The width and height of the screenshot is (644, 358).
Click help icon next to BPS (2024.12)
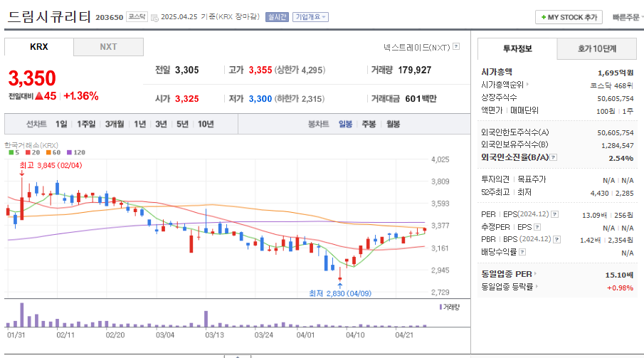[x=557, y=239]
